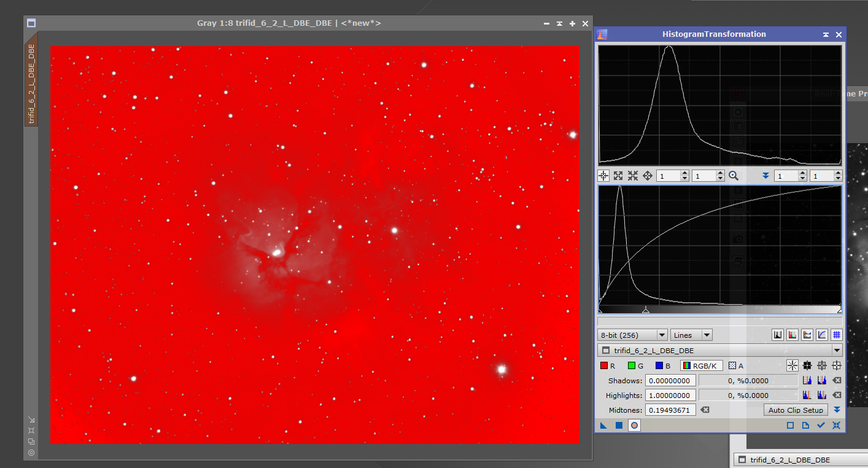This screenshot has width=868, height=468.
Task: Adjust the midtones balance slider below the histogram
Action: pyautogui.click(x=646, y=311)
